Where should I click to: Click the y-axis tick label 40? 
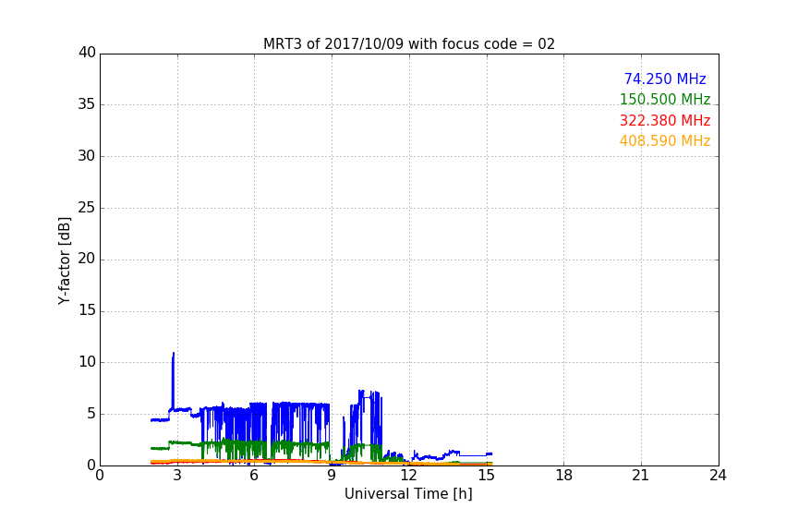point(87,53)
